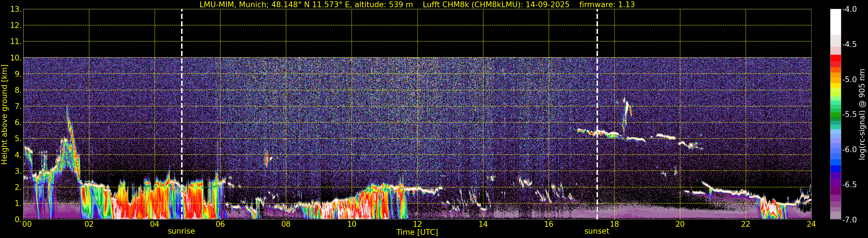Click the '-5.0' colorbar tick label
The height and width of the screenshot is (238, 868).
(x=850, y=80)
